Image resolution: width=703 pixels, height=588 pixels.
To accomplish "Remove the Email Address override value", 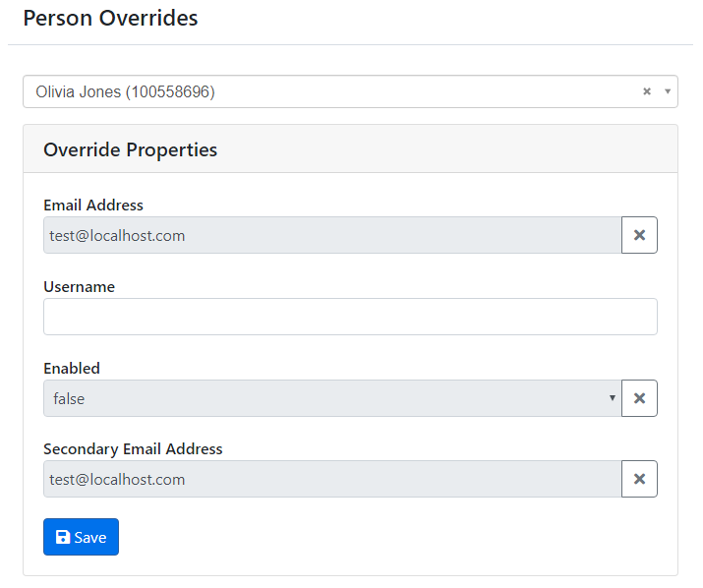I will pos(639,235).
